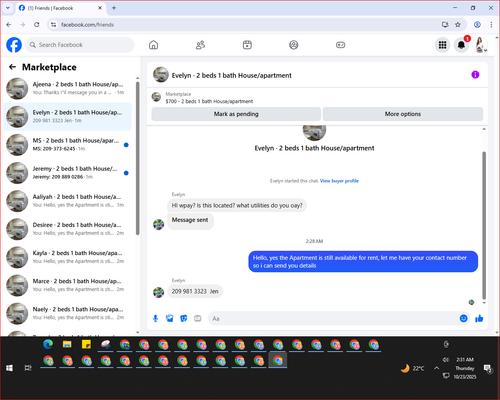The image size is (500, 400).
Task: Click the Aa message input field
Action: 333,319
